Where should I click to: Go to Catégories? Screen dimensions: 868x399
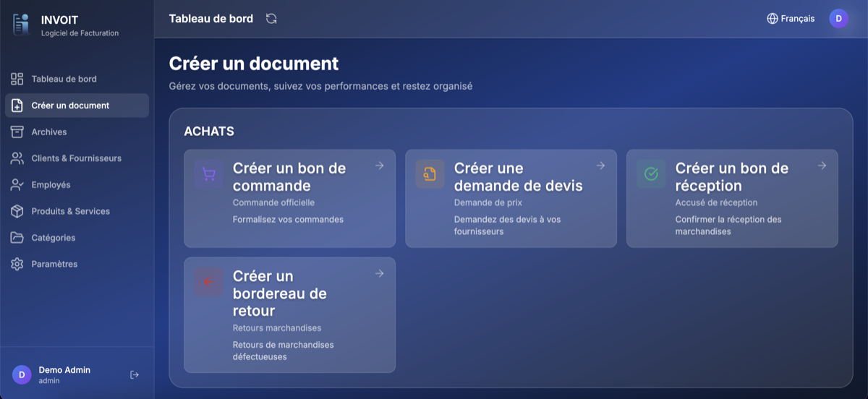click(77, 238)
